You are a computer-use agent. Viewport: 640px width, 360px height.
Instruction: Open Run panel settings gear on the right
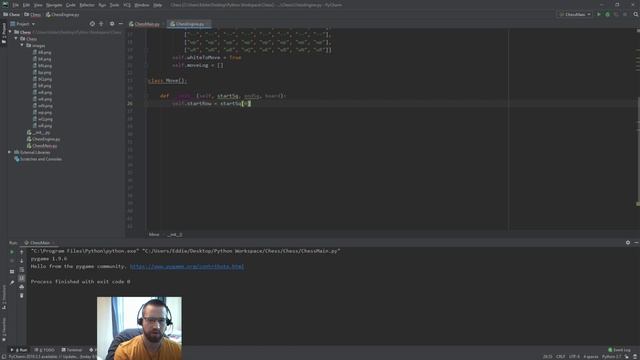(628, 242)
